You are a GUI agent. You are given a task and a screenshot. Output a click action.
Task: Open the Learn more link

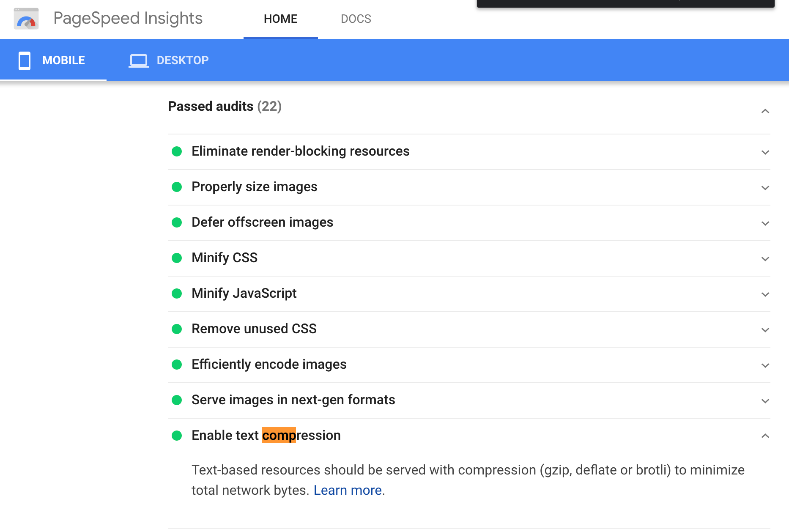tap(348, 490)
